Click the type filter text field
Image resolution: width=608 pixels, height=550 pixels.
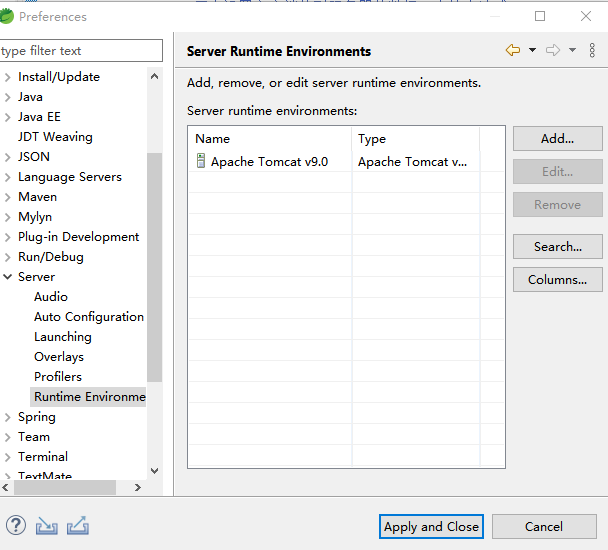(81, 50)
